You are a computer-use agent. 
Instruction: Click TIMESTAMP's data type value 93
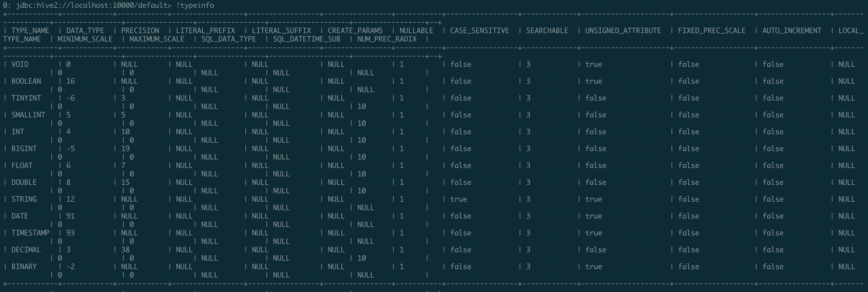point(71,232)
